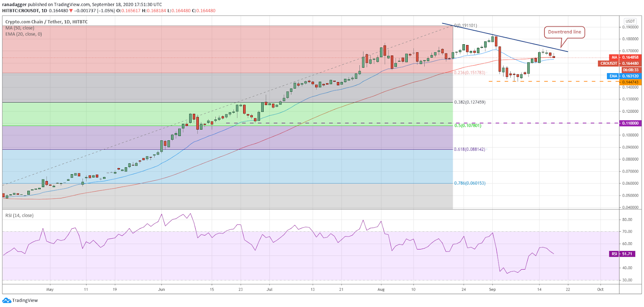Click the 70.00 tick on RSI axis
Image resolution: width=644 pixels, height=307 pixels.
[627, 232]
